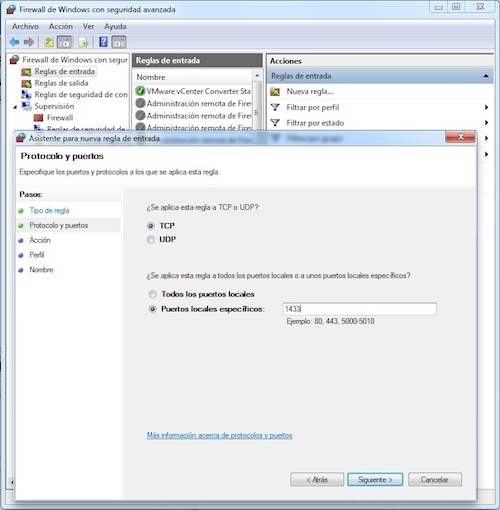Select Puertos locales específicos option

(x=152, y=309)
